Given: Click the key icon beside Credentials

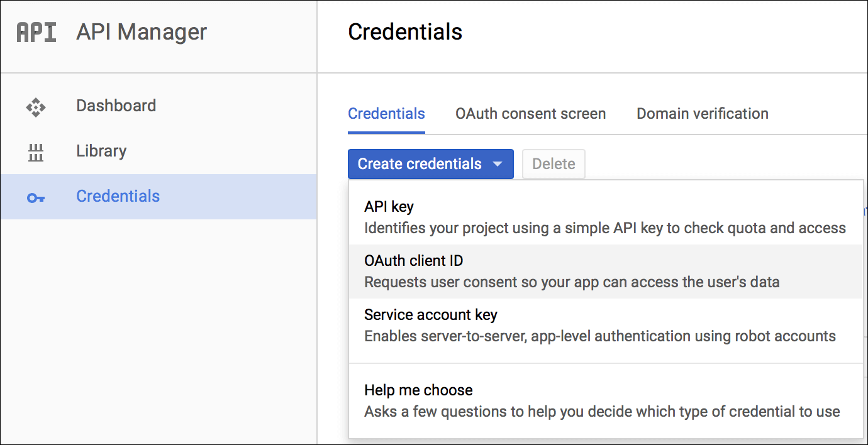Looking at the screenshot, I should (36, 198).
